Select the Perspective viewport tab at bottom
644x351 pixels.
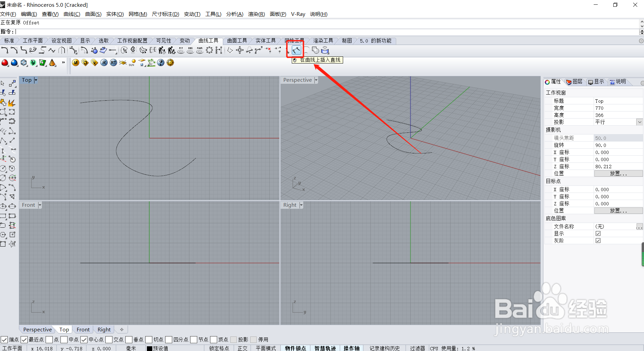point(37,329)
